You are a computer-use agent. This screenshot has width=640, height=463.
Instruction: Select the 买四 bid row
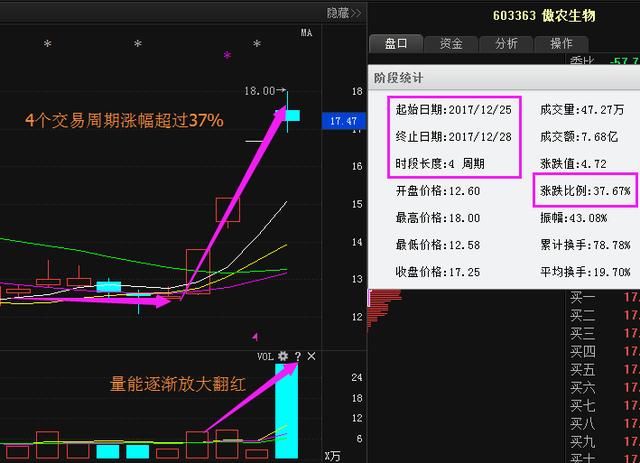[605, 351]
